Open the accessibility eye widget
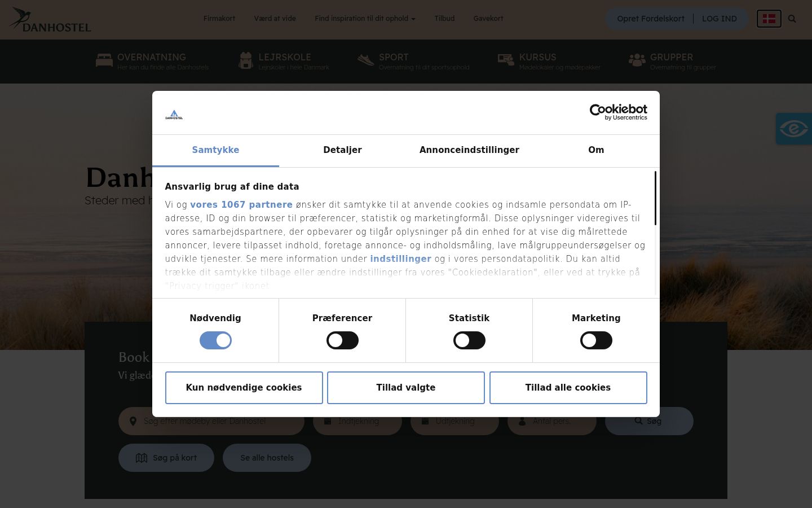Viewport: 812px width, 508px height. point(794,129)
